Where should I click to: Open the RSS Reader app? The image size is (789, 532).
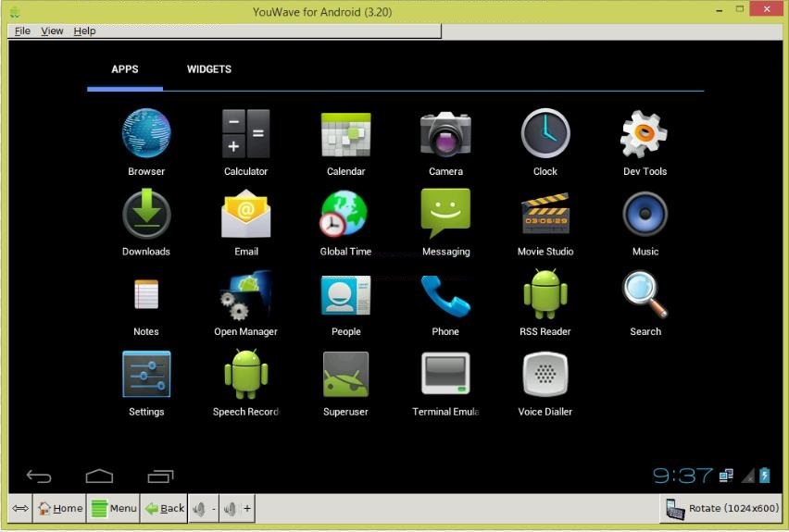tap(545, 294)
